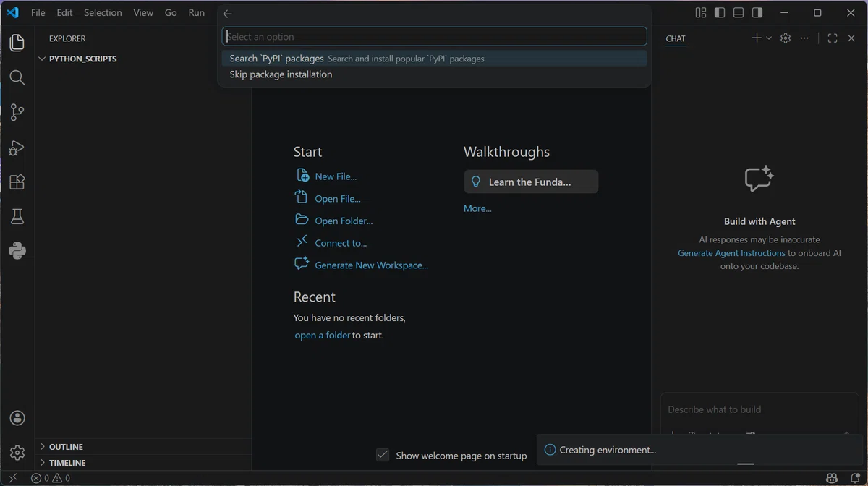Focus the Select an option input

(434, 36)
